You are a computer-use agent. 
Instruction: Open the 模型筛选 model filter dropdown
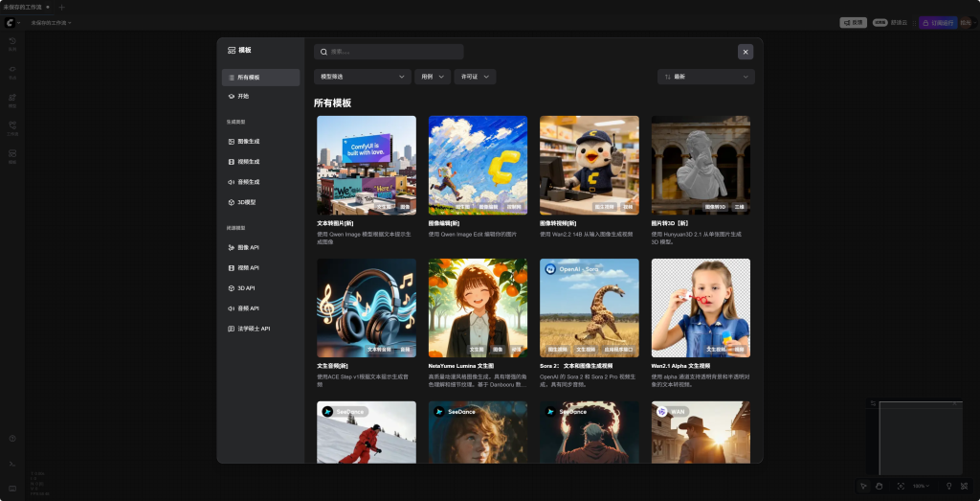pos(362,77)
